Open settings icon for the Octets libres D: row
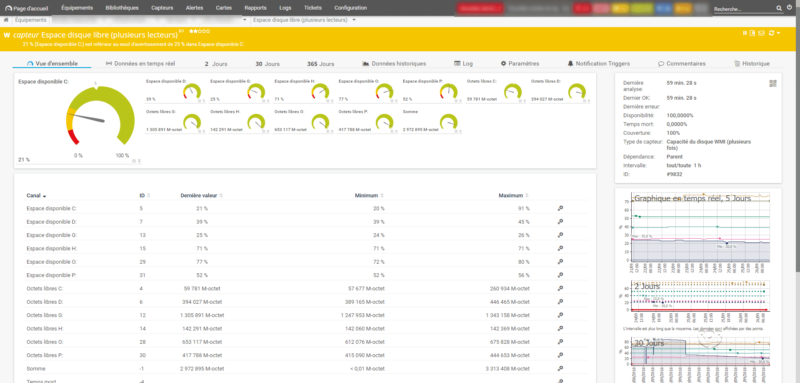This screenshot has height=383, width=800. click(x=560, y=301)
